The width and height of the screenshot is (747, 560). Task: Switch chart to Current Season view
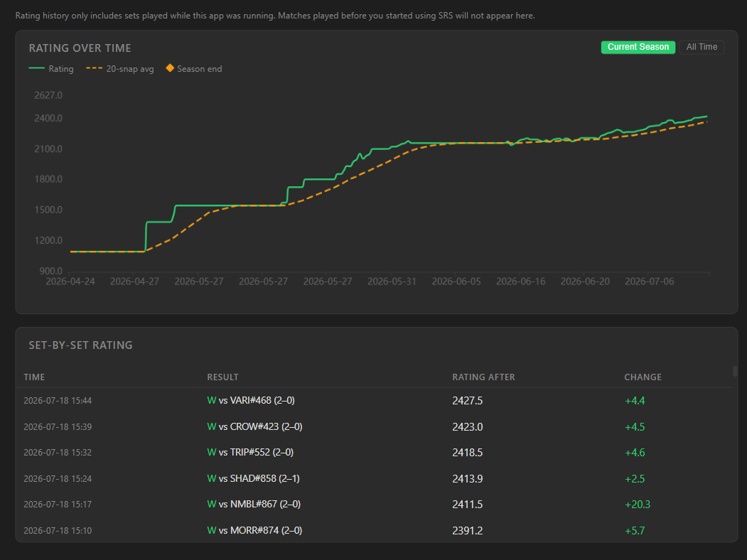(638, 47)
